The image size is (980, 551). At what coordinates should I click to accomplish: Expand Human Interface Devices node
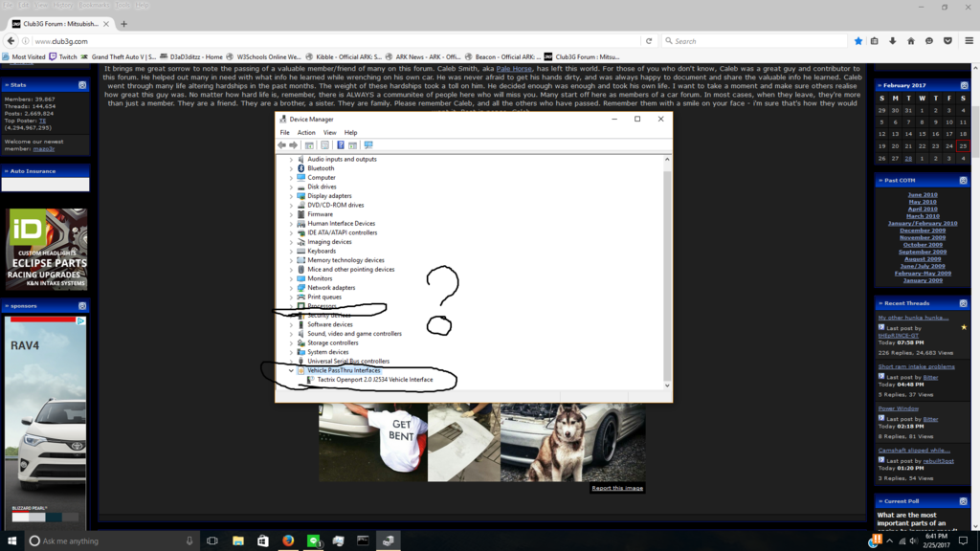tap(291, 224)
